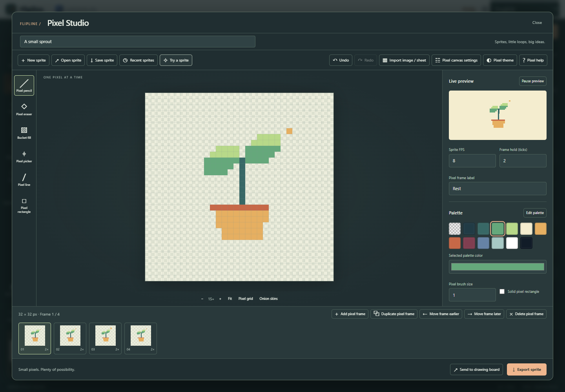The width and height of the screenshot is (565, 392).
Task: Choose the white palette swatch
Action: [x=512, y=243]
